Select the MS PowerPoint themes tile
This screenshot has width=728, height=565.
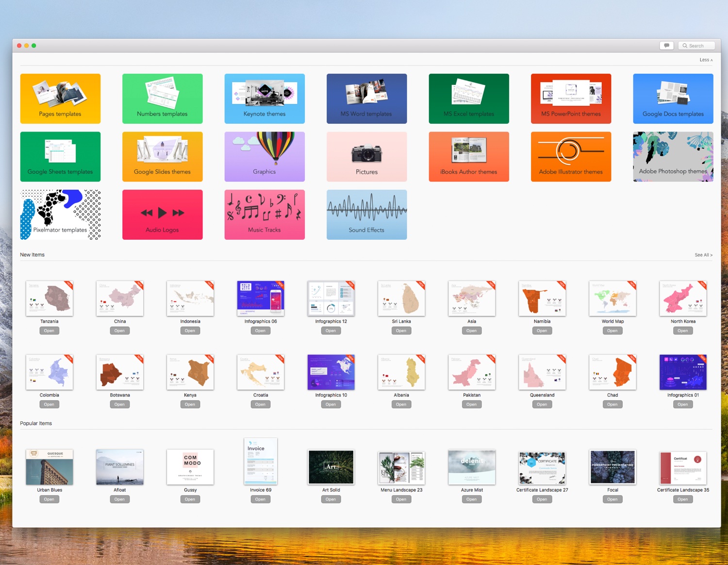tap(571, 99)
